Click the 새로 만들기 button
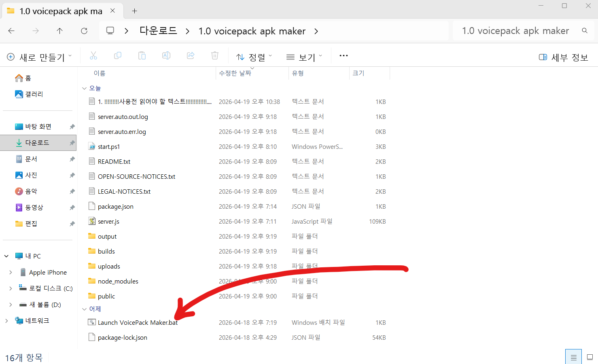The image size is (598, 364). coord(39,57)
